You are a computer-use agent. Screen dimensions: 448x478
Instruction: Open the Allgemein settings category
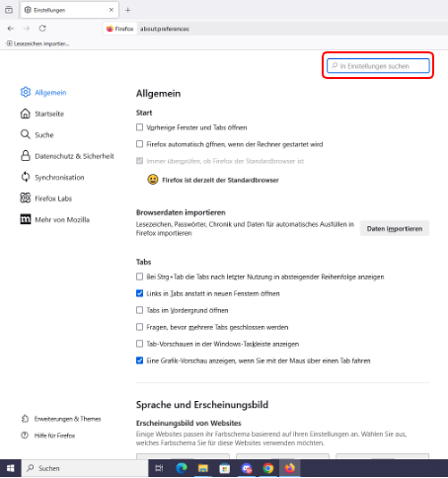click(43, 93)
